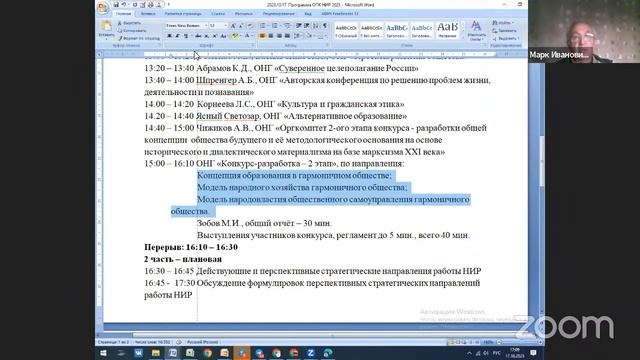Align text left
The image size is (640, 360).
coord(262,36)
